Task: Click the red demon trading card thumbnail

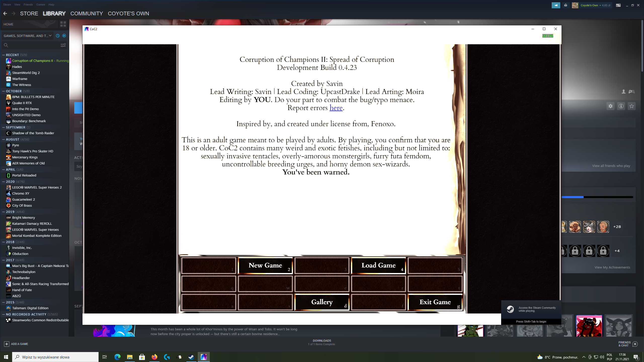Action: click(589, 326)
